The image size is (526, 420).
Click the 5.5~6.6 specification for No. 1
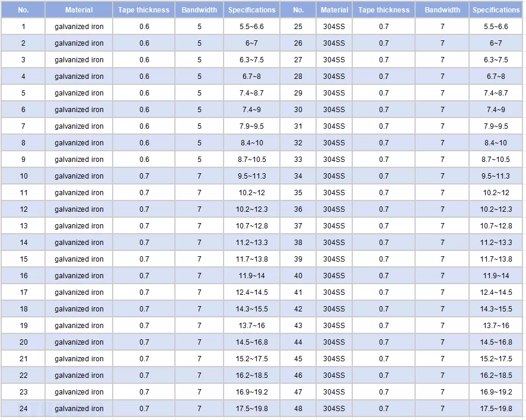[x=251, y=27]
